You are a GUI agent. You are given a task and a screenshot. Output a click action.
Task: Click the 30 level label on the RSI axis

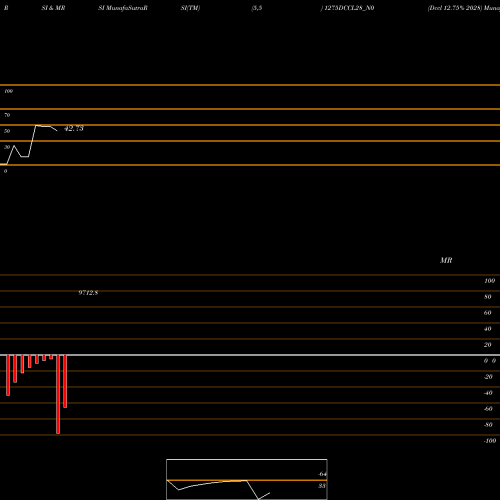pyautogui.click(x=7, y=147)
